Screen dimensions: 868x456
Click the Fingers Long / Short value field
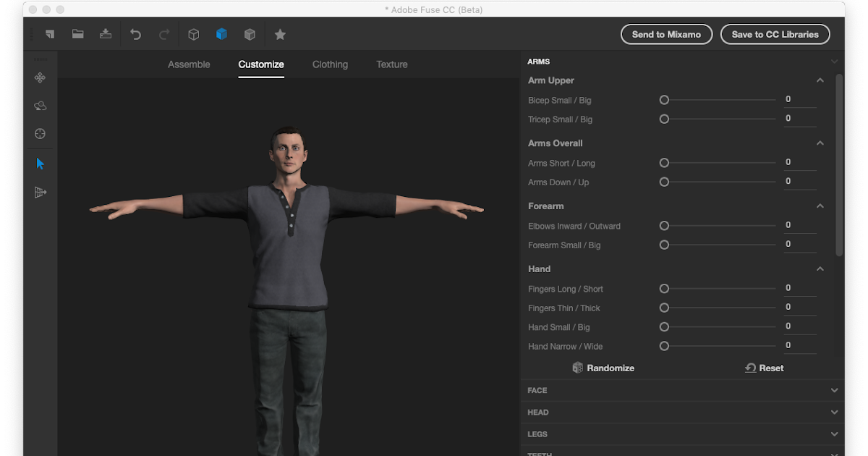pyautogui.click(x=800, y=287)
